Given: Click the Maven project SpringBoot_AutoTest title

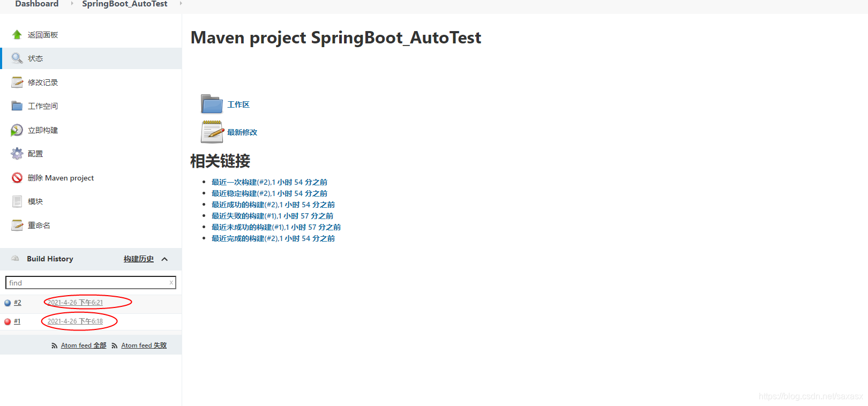Looking at the screenshot, I should click(336, 37).
